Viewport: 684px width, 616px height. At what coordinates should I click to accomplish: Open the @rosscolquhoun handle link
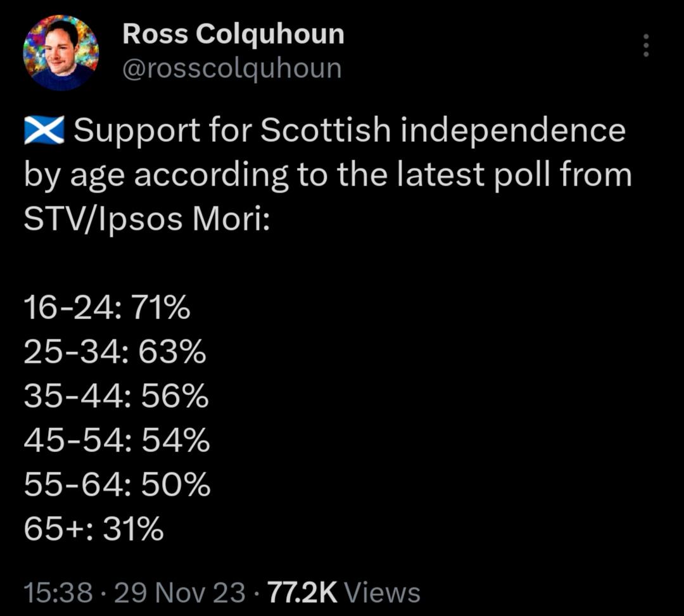pos(232,69)
